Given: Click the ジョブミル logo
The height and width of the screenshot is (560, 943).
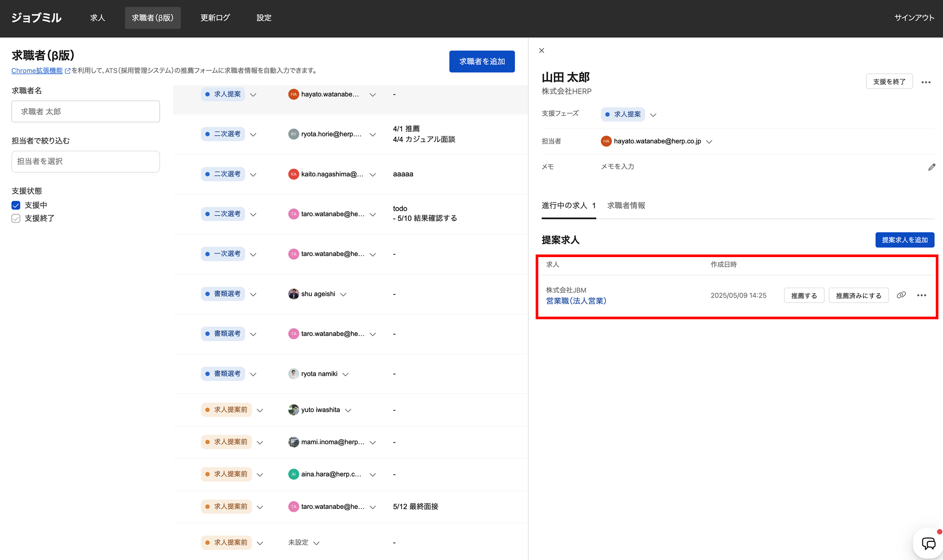Looking at the screenshot, I should [x=36, y=18].
